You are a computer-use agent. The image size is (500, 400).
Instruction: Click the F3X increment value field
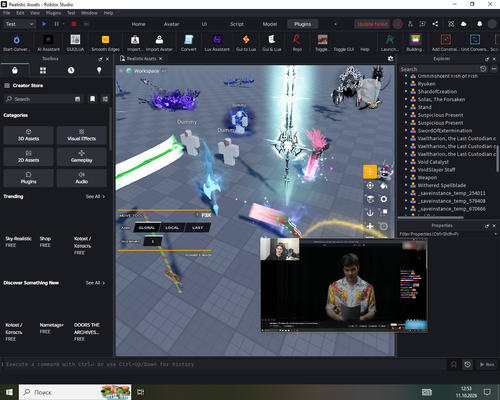point(153,241)
